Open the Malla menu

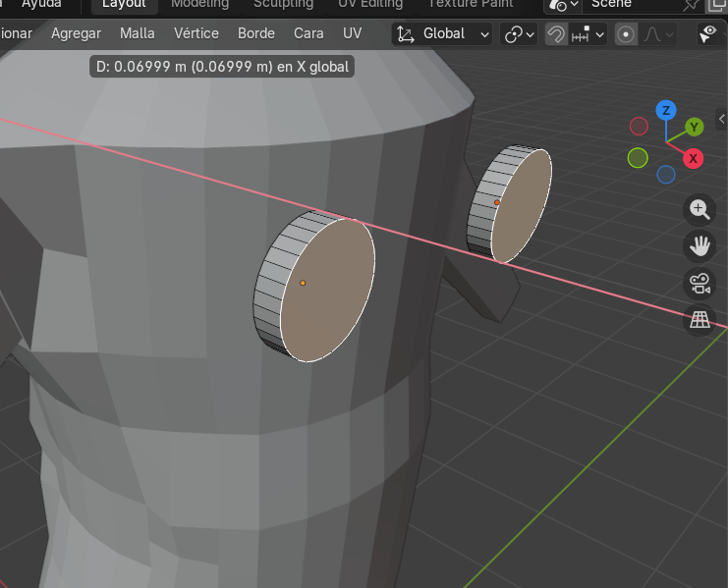(138, 33)
